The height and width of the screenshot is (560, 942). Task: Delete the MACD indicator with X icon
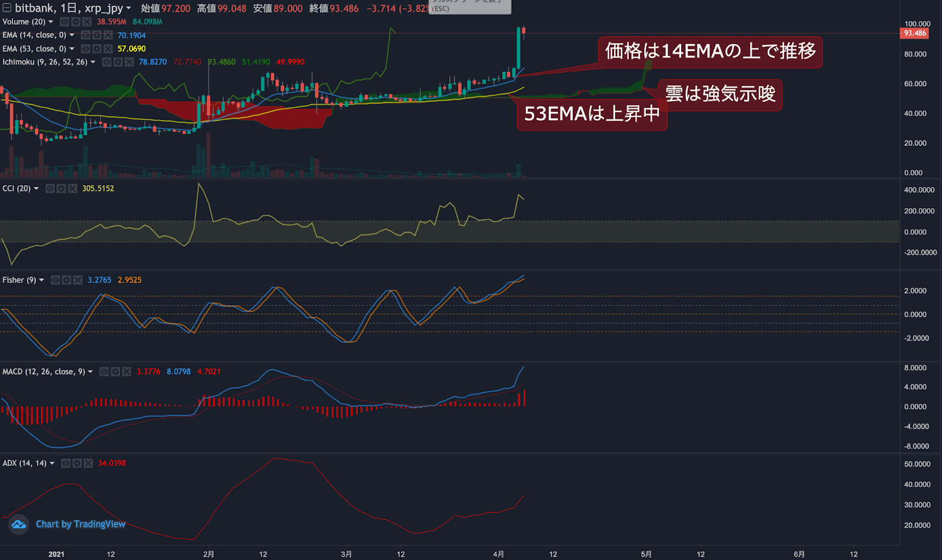coord(126,372)
